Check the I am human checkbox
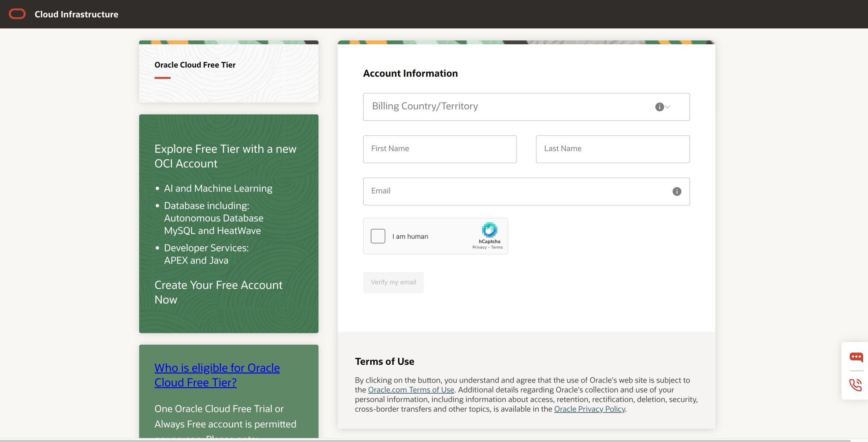This screenshot has width=868, height=442. pyautogui.click(x=378, y=236)
